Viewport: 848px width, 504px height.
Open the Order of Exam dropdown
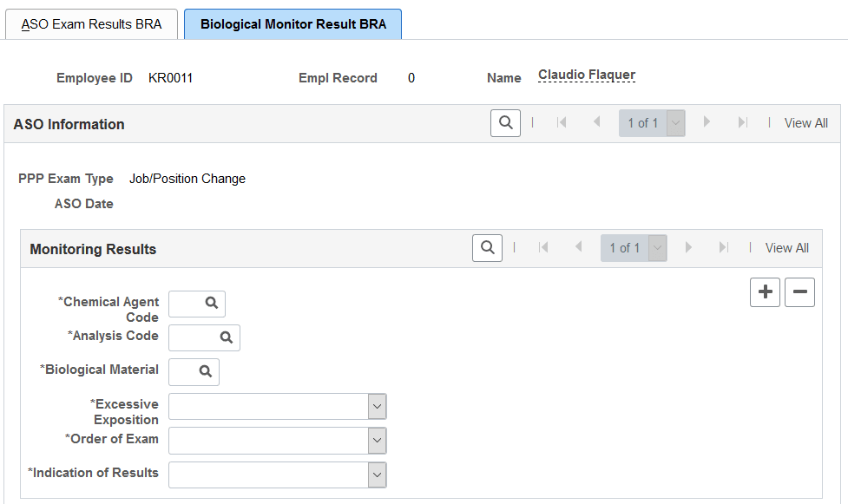[x=377, y=440]
